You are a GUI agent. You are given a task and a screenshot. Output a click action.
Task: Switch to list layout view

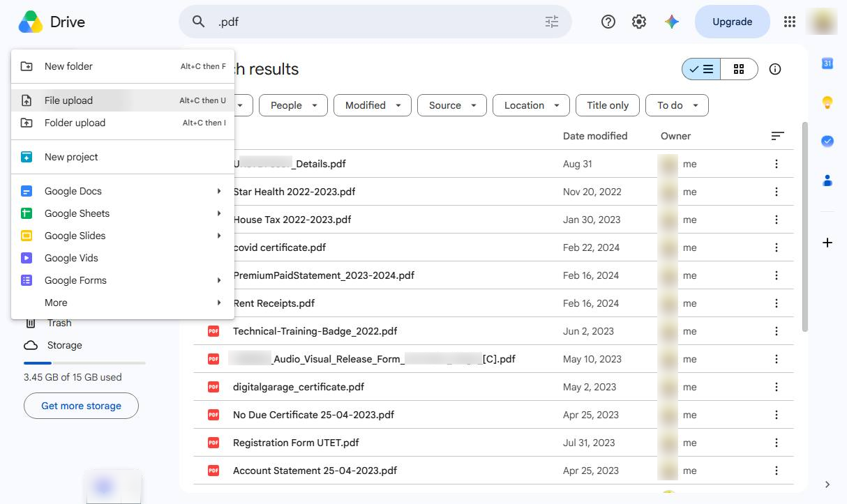(x=701, y=69)
